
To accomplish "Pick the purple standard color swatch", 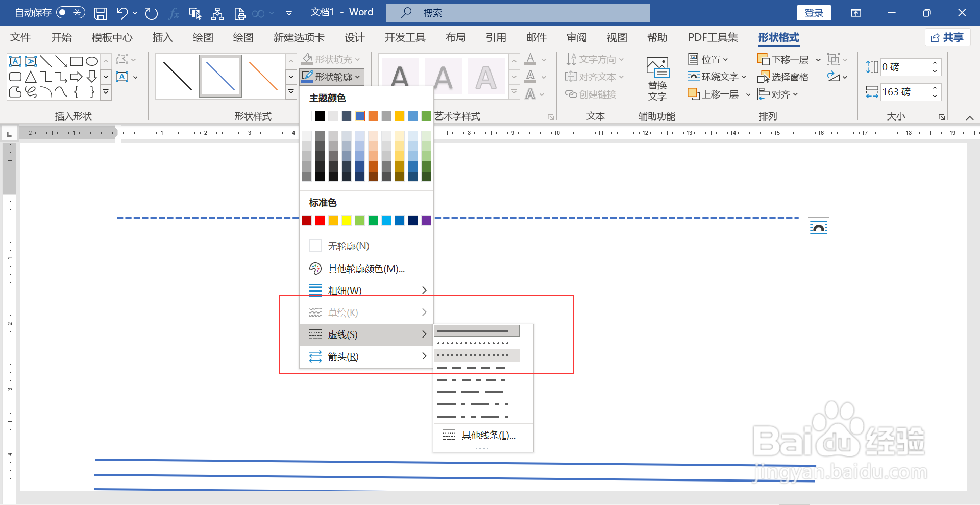I will (426, 221).
